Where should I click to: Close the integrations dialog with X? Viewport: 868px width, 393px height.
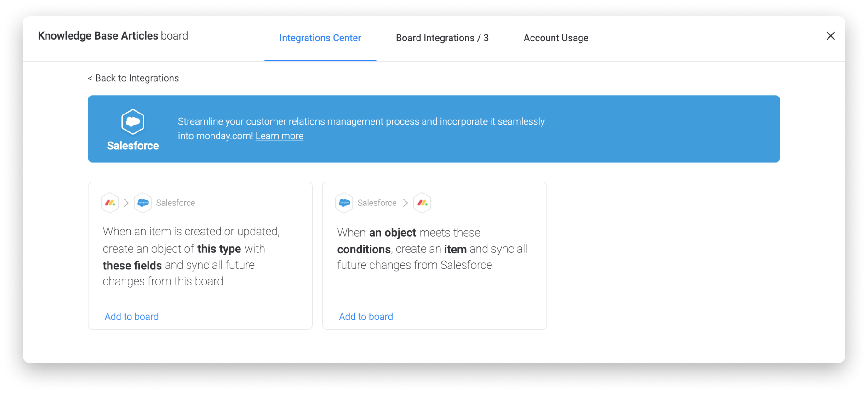tap(830, 36)
